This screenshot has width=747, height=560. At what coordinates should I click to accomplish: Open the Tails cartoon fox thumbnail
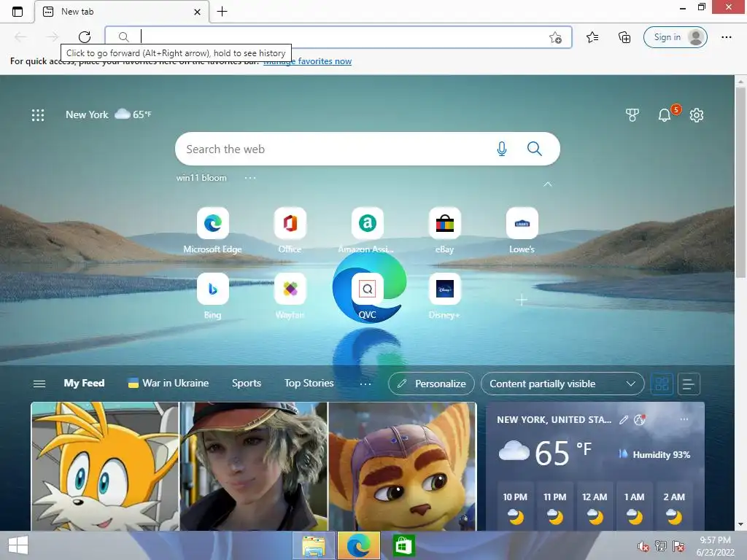[105, 466]
